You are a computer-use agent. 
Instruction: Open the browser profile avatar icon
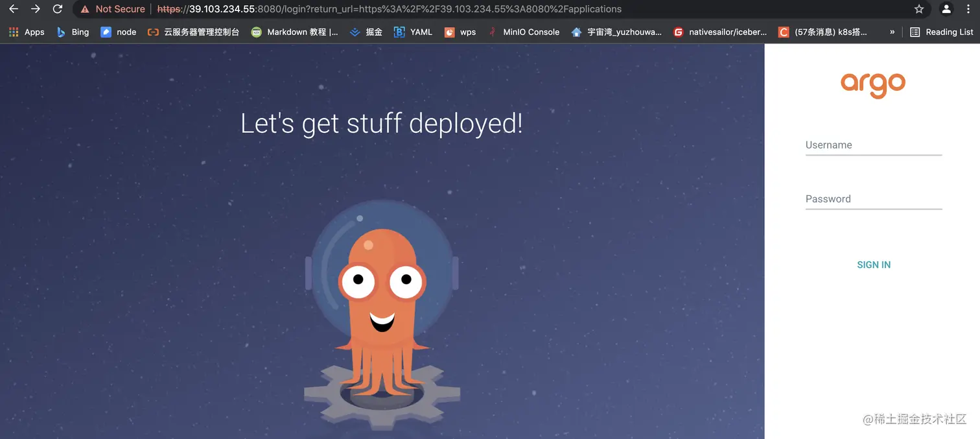946,9
